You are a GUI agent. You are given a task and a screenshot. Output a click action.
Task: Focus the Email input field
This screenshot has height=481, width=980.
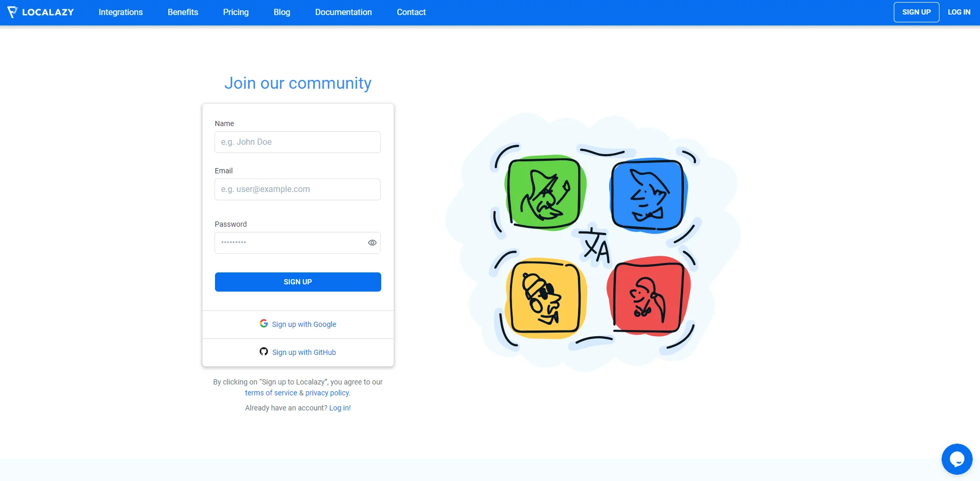coord(297,189)
